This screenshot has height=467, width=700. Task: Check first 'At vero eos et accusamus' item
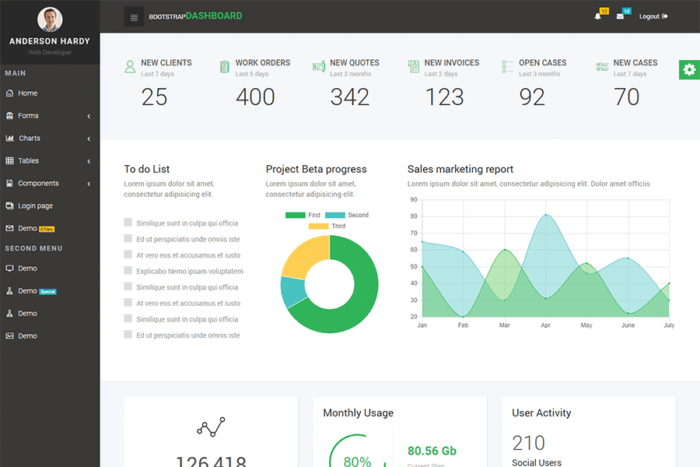click(128, 254)
